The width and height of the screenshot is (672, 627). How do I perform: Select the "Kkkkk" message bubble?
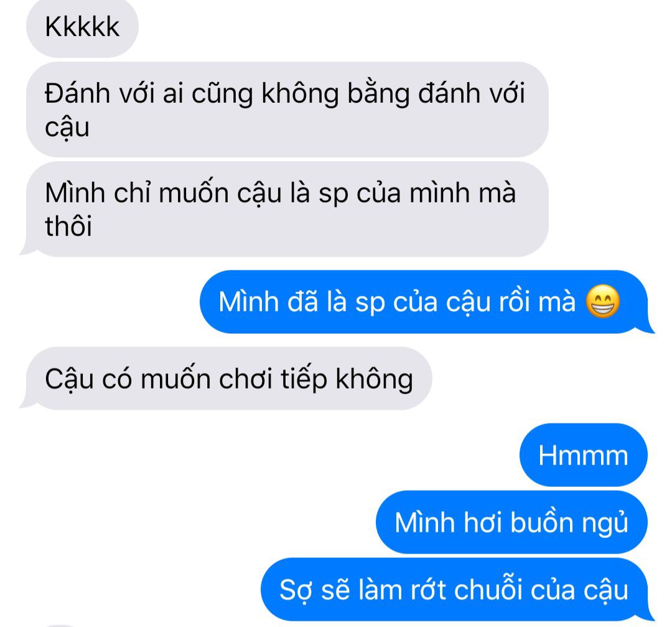(82, 27)
